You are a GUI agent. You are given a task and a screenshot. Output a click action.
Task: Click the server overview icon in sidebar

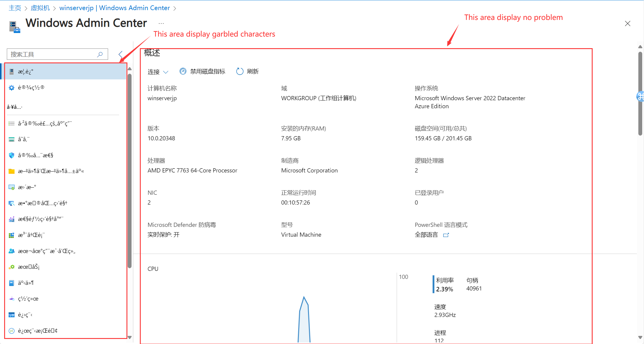click(12, 71)
